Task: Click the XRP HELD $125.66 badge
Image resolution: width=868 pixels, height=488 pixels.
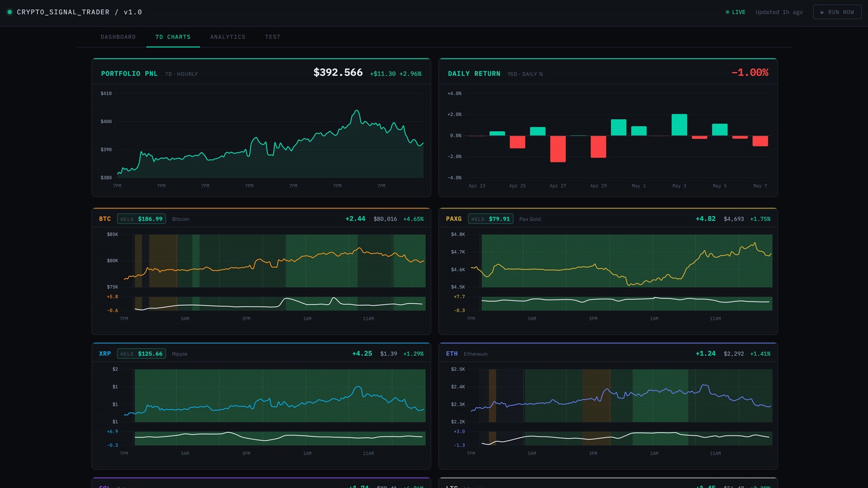Action: click(142, 354)
